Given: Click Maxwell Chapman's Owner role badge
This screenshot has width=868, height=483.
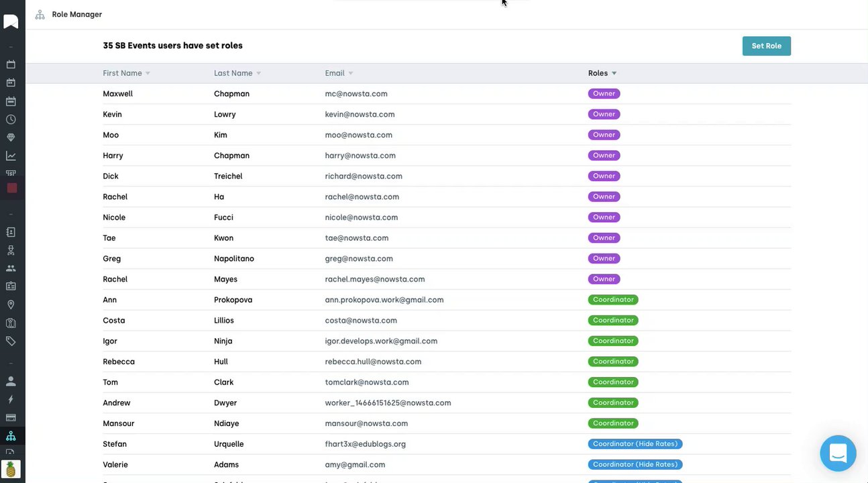Looking at the screenshot, I should click(604, 94).
